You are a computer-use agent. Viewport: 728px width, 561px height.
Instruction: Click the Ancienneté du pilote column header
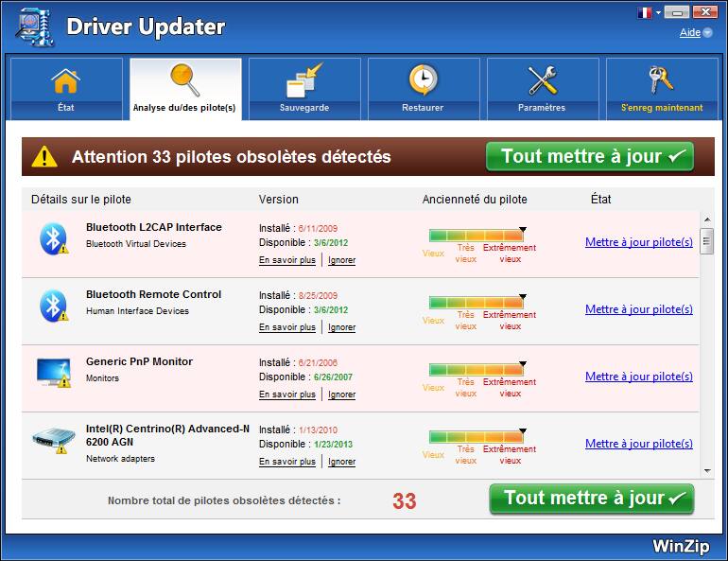[475, 200]
